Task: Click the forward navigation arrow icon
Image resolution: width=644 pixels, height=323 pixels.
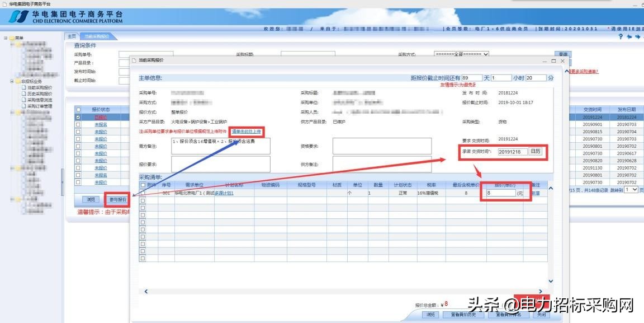Action: click(638, 36)
